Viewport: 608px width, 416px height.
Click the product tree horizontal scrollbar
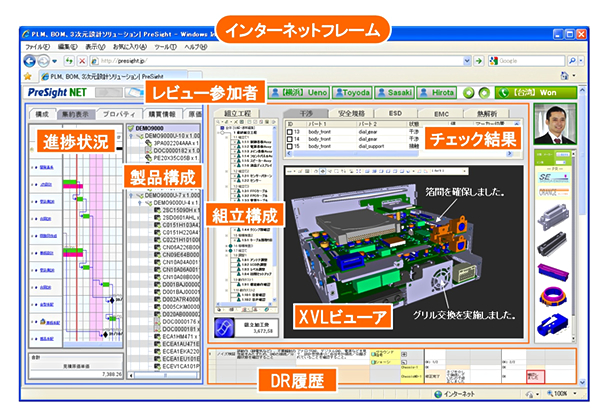(x=164, y=375)
